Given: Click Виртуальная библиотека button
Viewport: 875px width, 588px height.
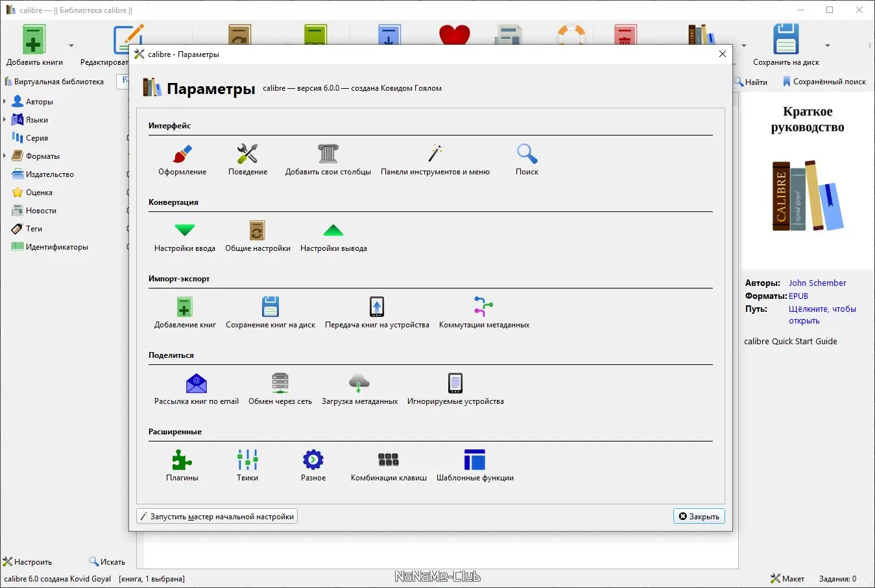Looking at the screenshot, I should pos(54,82).
